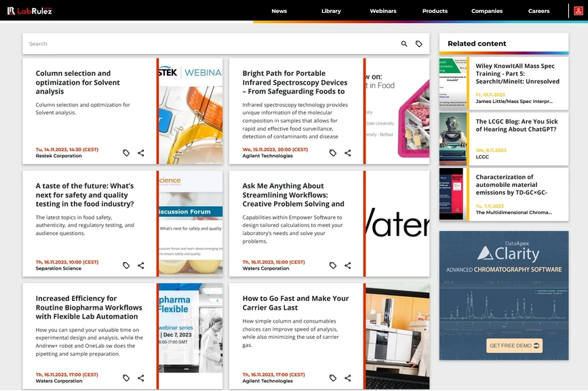Share the Ask Me Anything webinar
588x391 pixels.
click(348, 266)
